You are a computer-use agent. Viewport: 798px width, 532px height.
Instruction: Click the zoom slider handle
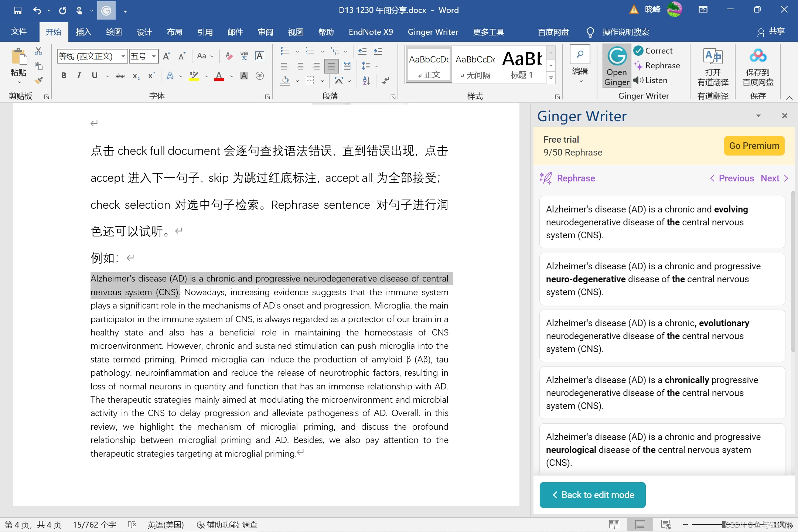(724, 525)
